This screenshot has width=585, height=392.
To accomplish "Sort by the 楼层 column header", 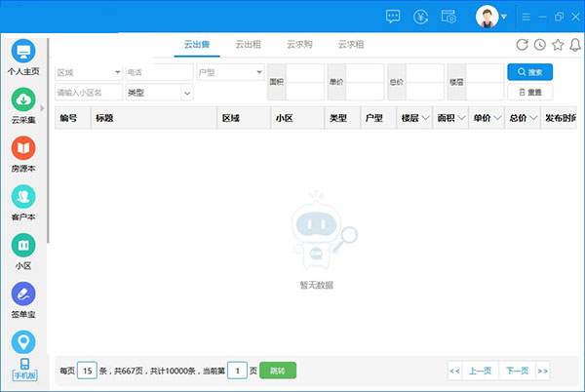I will (x=414, y=118).
